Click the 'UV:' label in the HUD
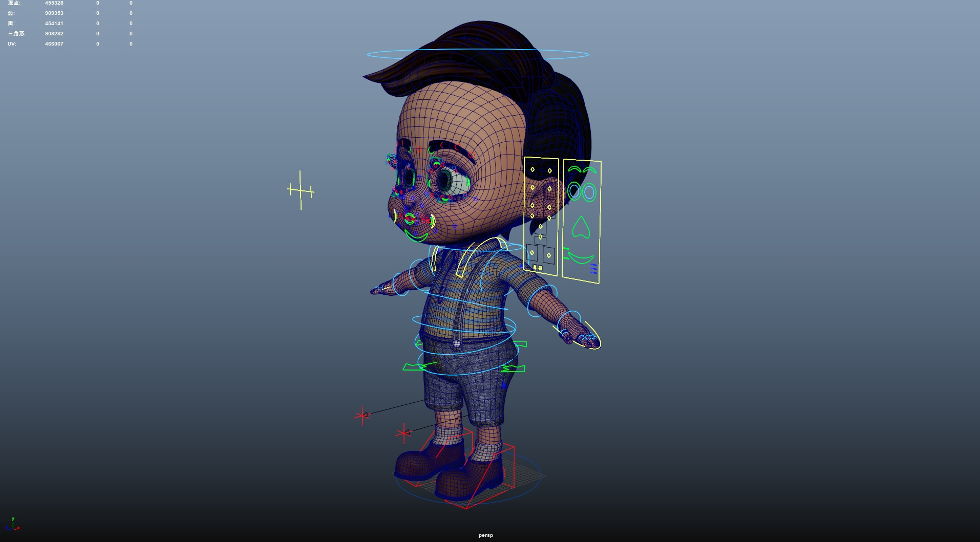This screenshot has height=542, width=980. tap(12, 44)
